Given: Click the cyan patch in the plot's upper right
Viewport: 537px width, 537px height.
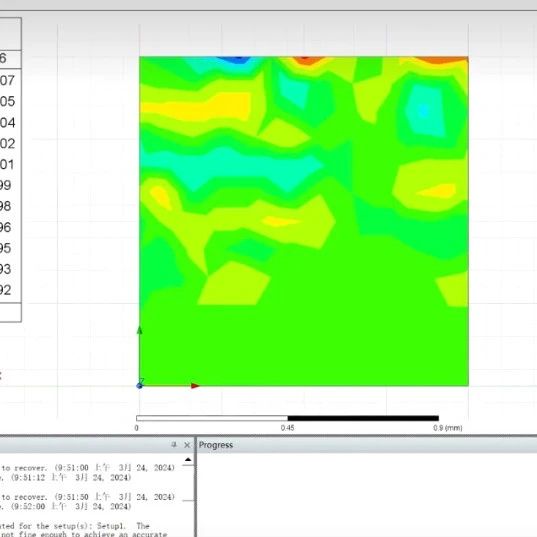Looking at the screenshot, I should click(426, 111).
